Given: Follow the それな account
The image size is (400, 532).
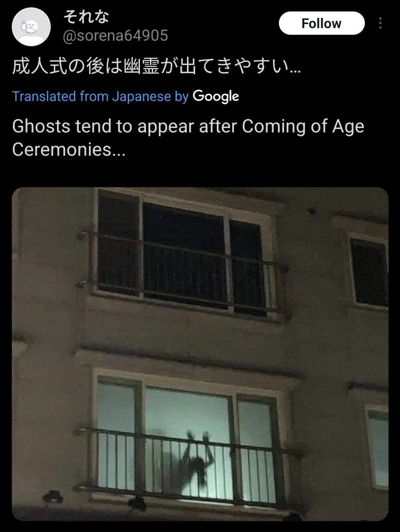Looking at the screenshot, I should click(321, 23).
